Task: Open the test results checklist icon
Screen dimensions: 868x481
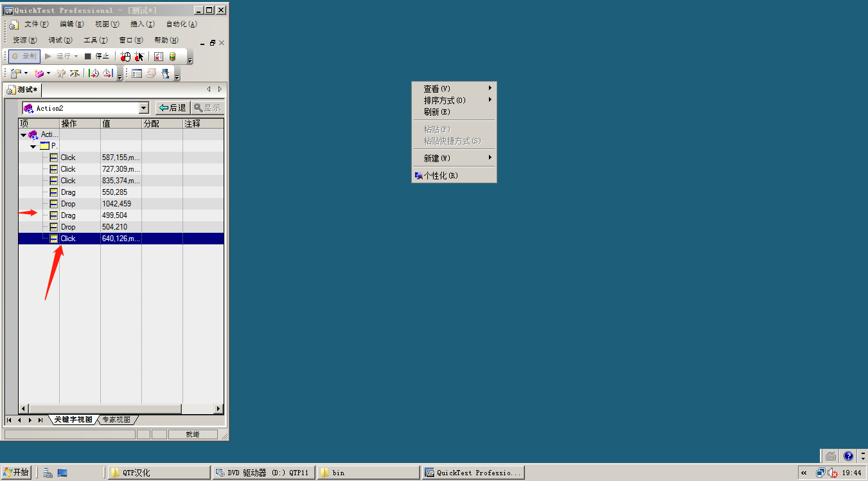Action: [159, 57]
